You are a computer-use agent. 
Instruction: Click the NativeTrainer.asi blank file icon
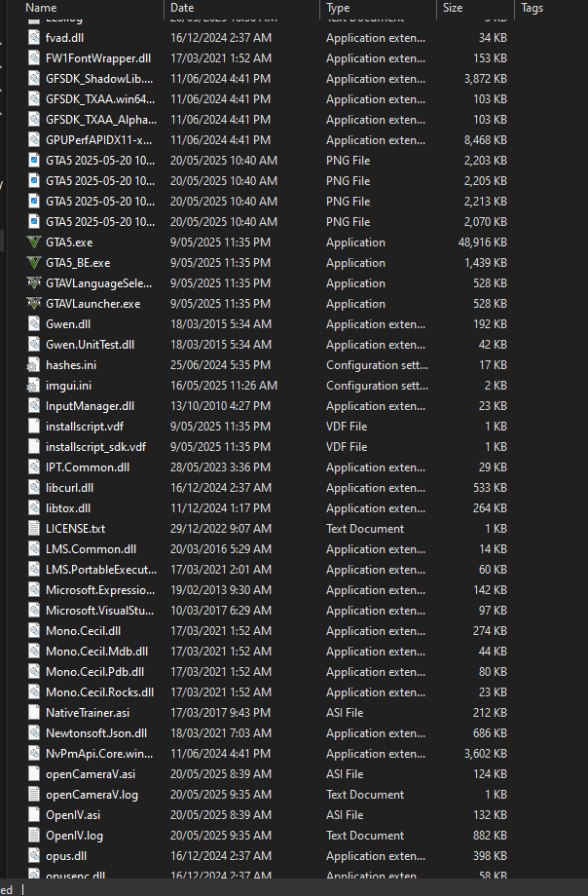34,713
